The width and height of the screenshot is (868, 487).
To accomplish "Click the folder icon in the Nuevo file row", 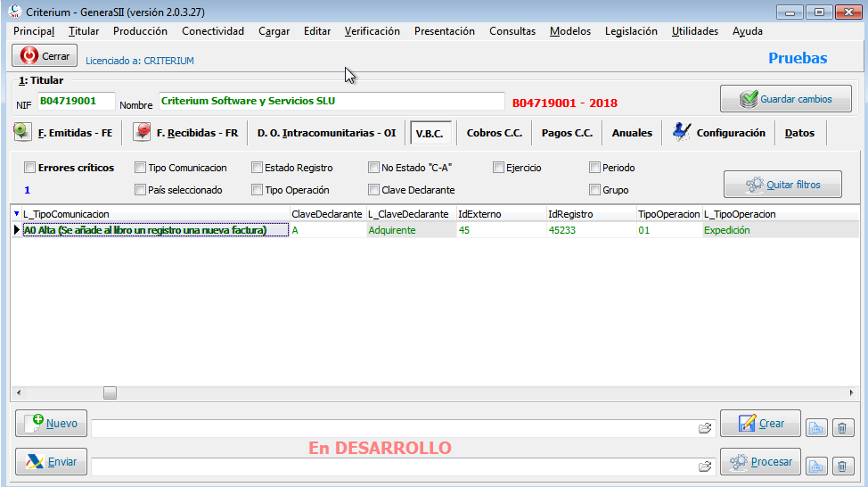I will click(x=705, y=428).
